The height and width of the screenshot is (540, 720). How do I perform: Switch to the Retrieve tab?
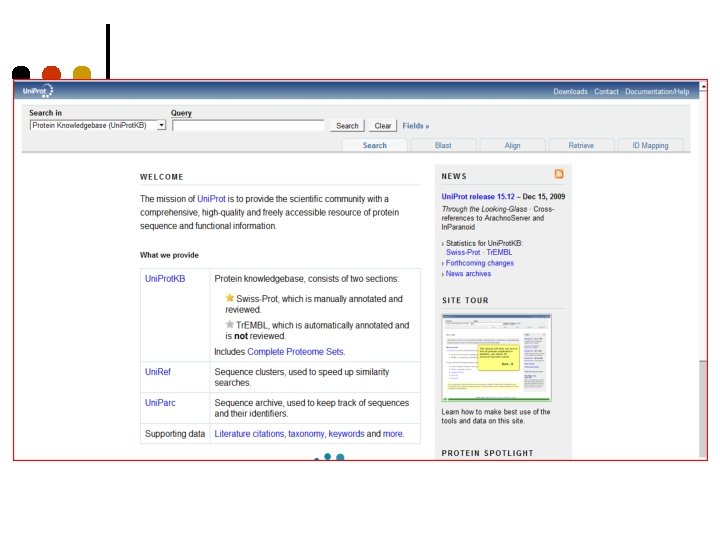pyautogui.click(x=581, y=145)
